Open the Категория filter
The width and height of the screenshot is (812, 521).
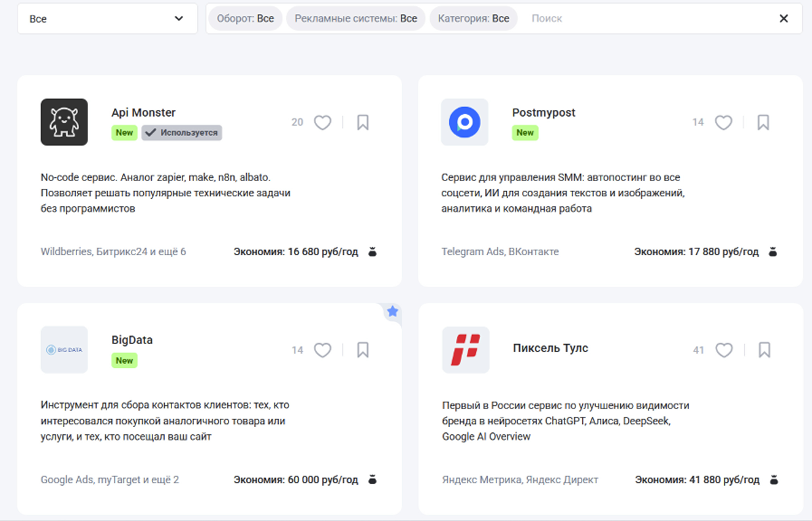pos(473,18)
